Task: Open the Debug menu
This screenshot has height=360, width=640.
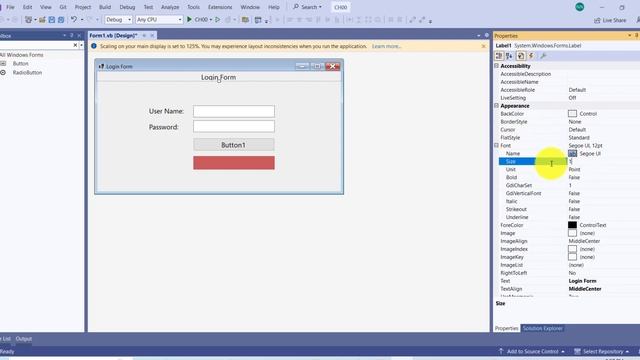Action: tap(127, 7)
